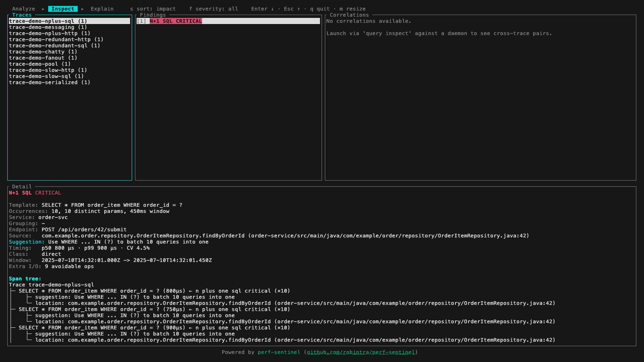The height and width of the screenshot is (362, 644).
Task: Click the N+1 SQL CRITICAL heading in Detail
Action: pyautogui.click(x=35, y=193)
